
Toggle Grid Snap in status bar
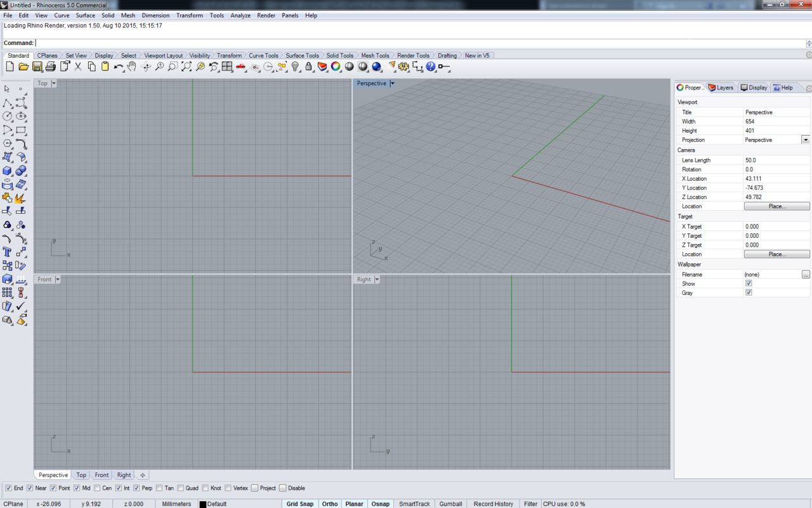(x=299, y=504)
